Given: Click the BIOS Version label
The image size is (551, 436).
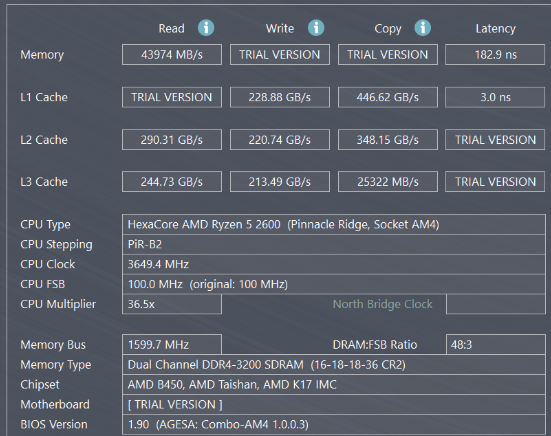Looking at the screenshot, I should [x=54, y=425].
